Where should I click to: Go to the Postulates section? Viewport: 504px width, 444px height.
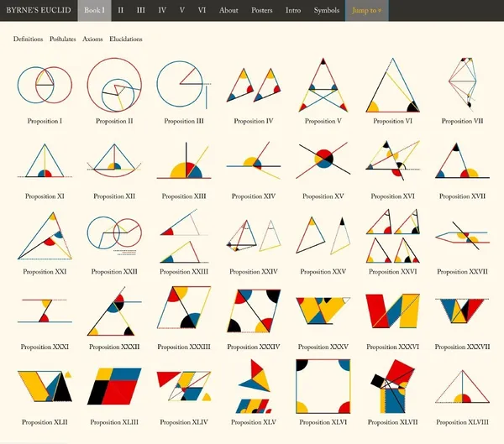click(x=63, y=39)
